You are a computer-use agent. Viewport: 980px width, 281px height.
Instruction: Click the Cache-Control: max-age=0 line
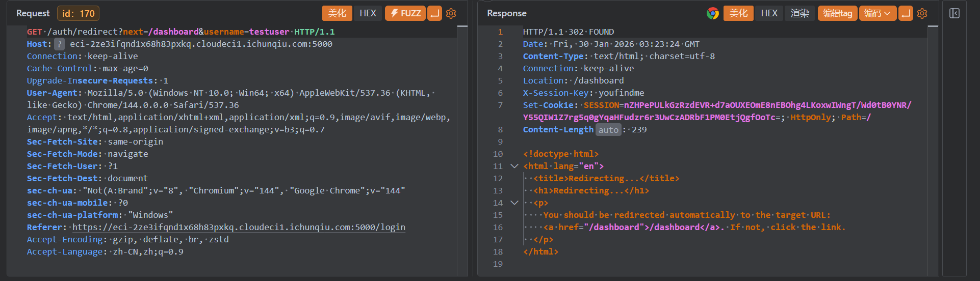(x=88, y=68)
